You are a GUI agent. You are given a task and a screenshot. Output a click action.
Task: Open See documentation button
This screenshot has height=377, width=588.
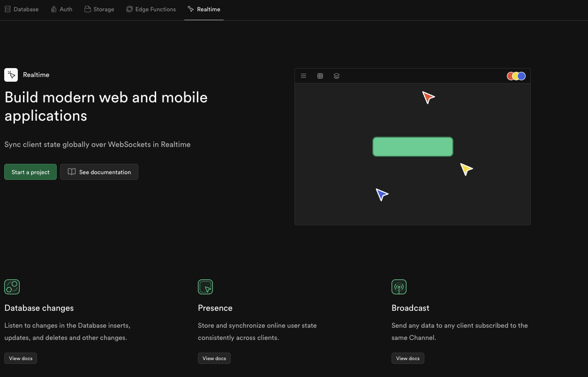(x=99, y=172)
